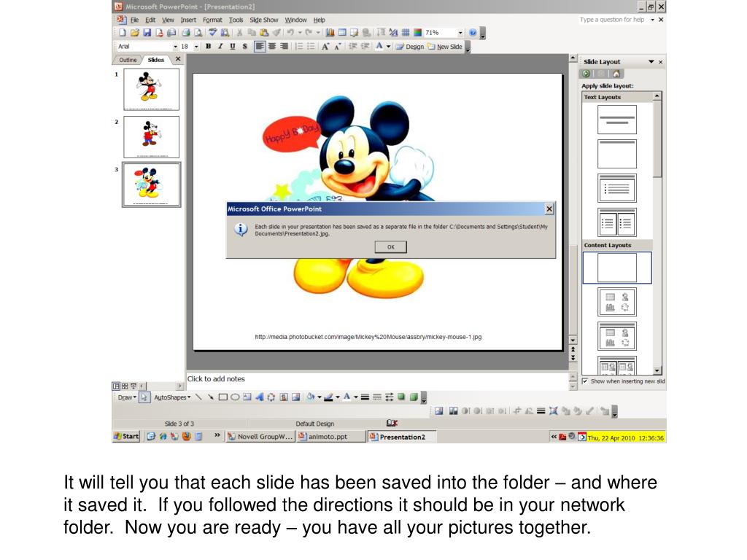Toggle Center alignment
The height and width of the screenshot is (560, 747).
pos(272,46)
